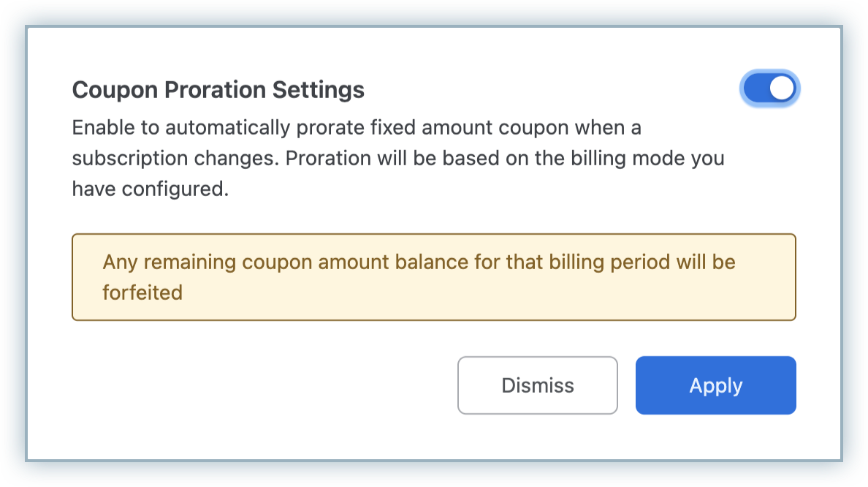868x487 pixels.
Task: Click the word "forfeited" in the warning
Action: pyautogui.click(x=142, y=292)
